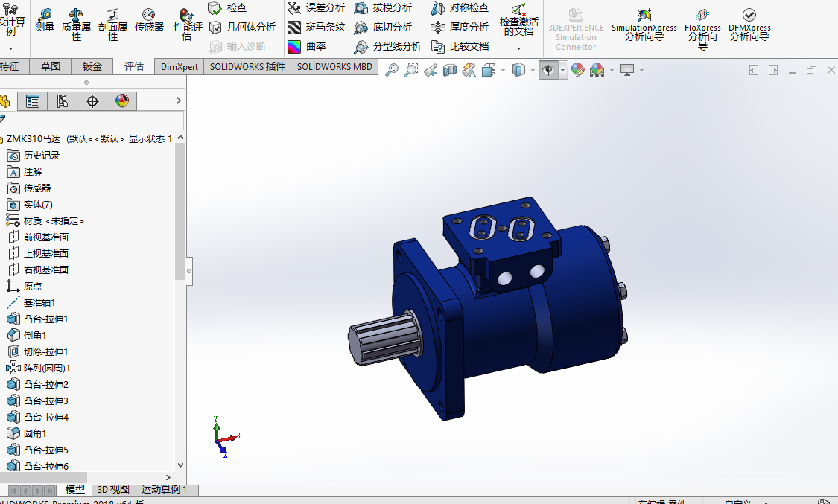Expand the manager tabs chevron arrow
Screen dimensions: 838x504
tap(179, 101)
